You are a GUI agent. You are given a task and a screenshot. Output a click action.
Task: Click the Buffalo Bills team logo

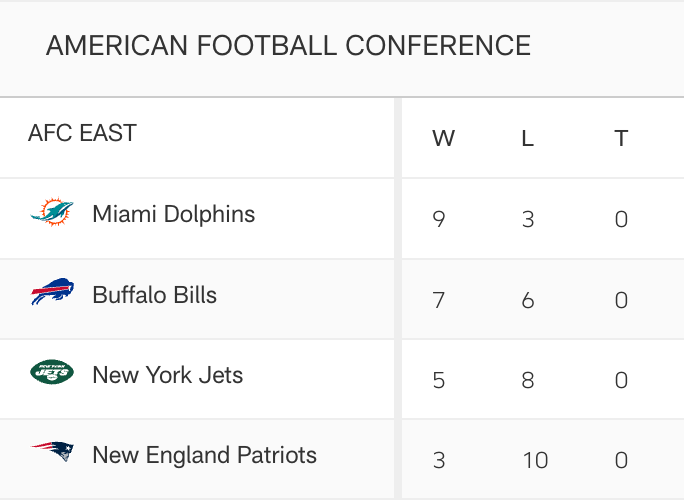[51, 294]
